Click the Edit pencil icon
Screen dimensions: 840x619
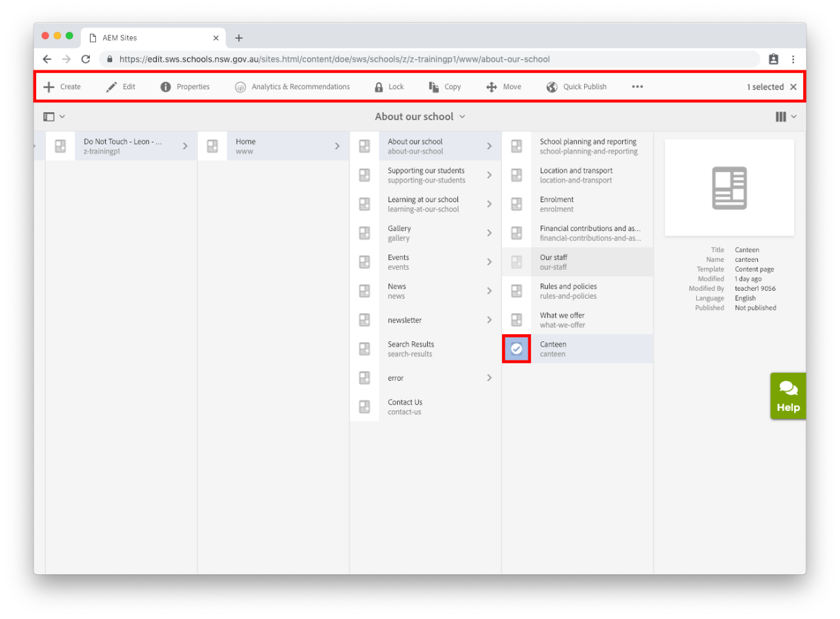(x=112, y=87)
